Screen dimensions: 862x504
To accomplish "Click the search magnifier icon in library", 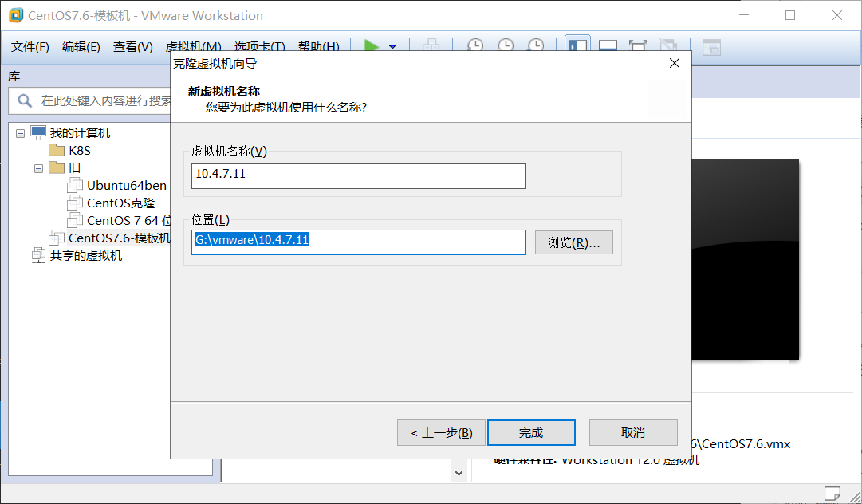I will [x=25, y=101].
